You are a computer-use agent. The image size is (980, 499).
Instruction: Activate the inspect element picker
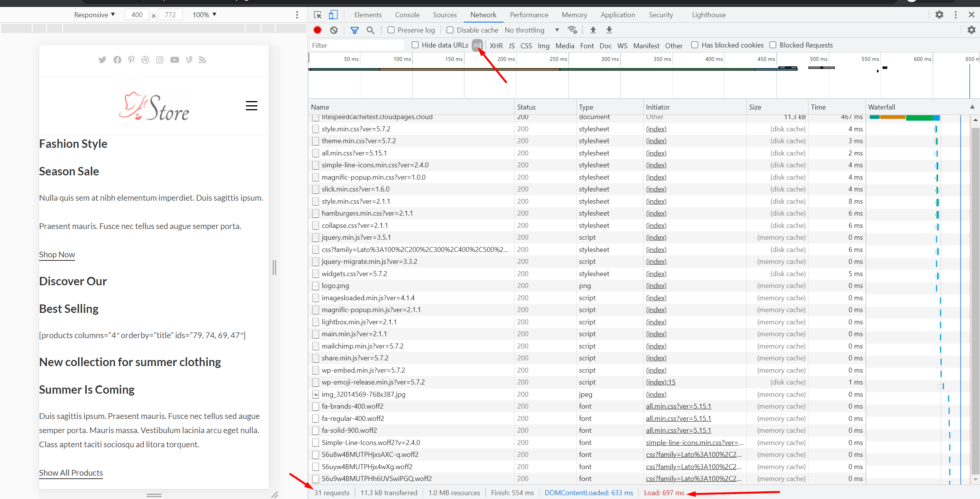pos(318,15)
